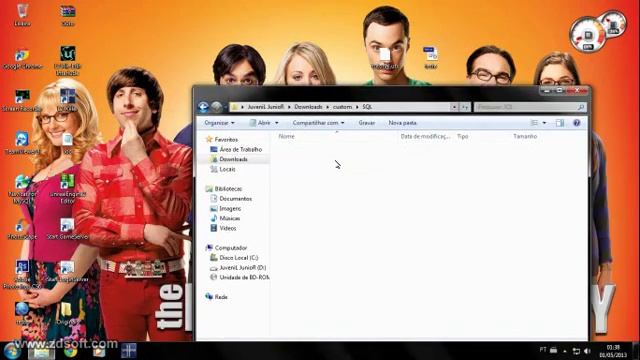Open Explorer help question mark icon
The height and width of the screenshot is (360, 640).
click(x=576, y=123)
